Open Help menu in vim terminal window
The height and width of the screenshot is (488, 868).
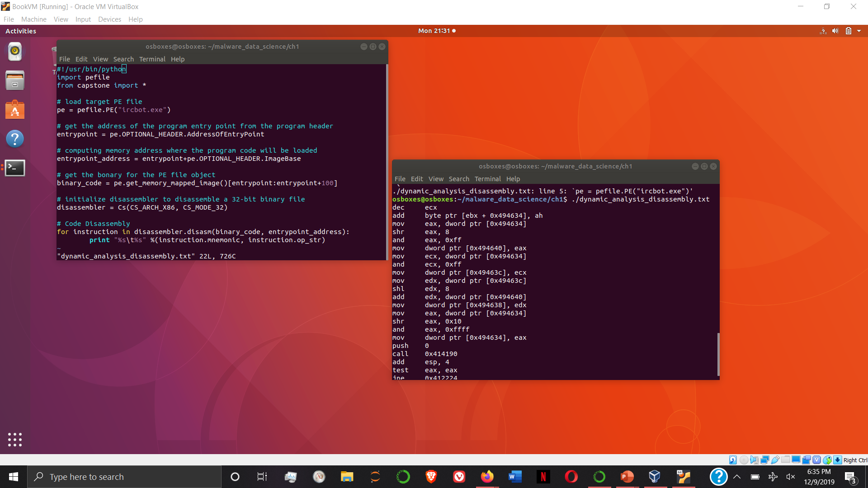point(178,59)
